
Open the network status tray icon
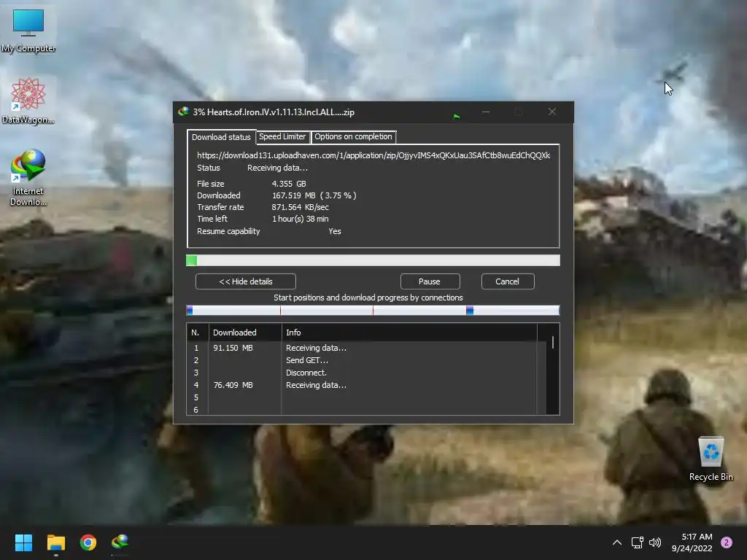click(637, 542)
